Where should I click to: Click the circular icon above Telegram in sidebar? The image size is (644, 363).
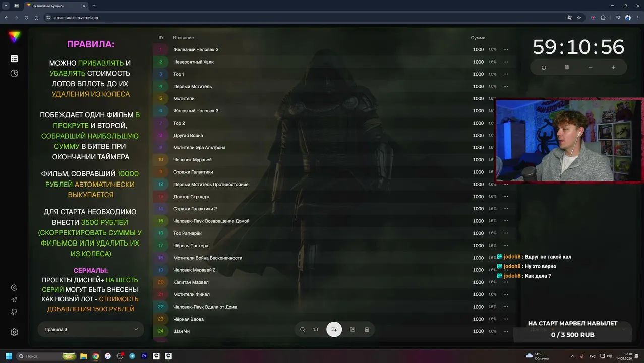(14, 288)
